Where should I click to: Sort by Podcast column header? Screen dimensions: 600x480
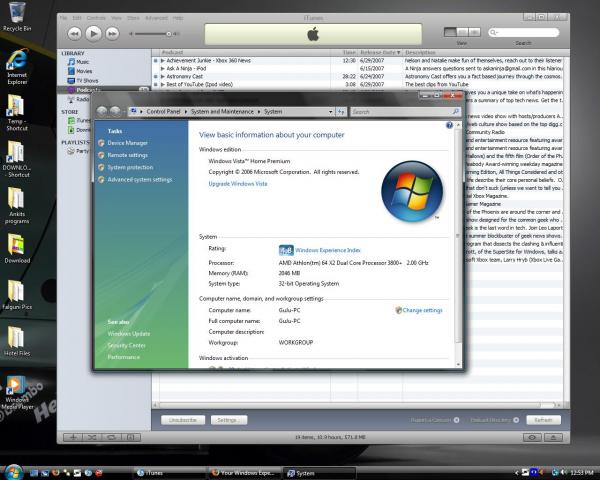tap(245, 52)
